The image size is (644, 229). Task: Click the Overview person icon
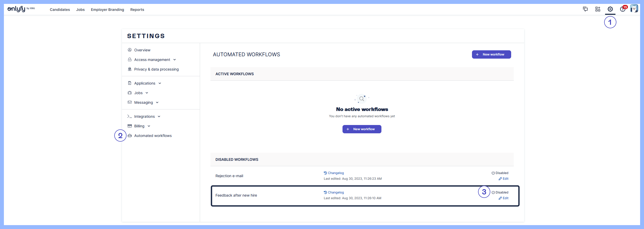[130, 50]
